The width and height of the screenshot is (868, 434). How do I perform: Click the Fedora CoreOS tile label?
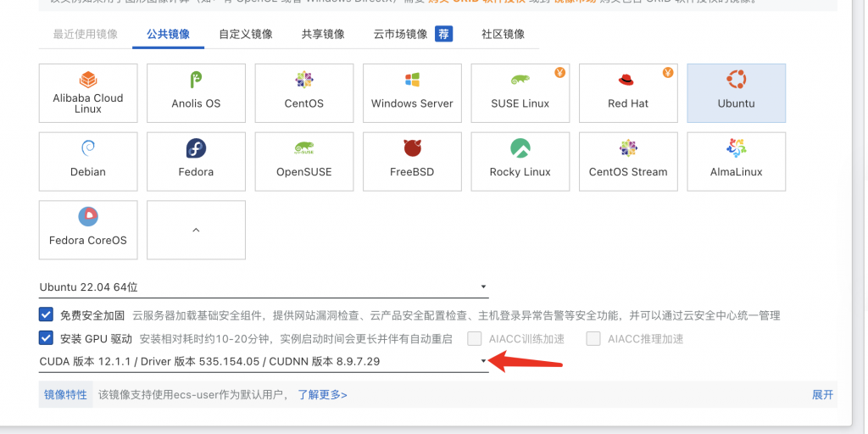[x=88, y=240]
